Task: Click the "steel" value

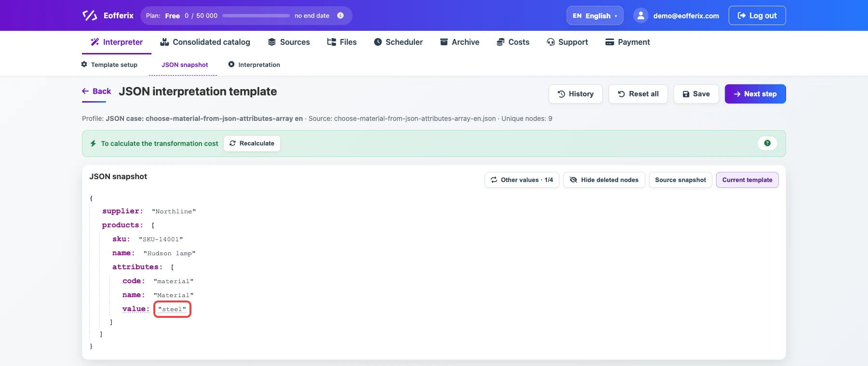Action: pyautogui.click(x=172, y=309)
